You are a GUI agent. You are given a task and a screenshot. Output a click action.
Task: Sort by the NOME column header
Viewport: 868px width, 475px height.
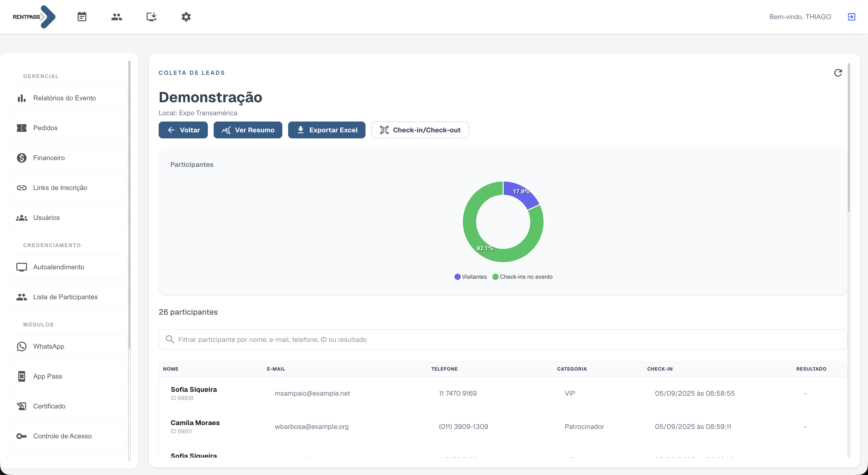pyautogui.click(x=171, y=369)
